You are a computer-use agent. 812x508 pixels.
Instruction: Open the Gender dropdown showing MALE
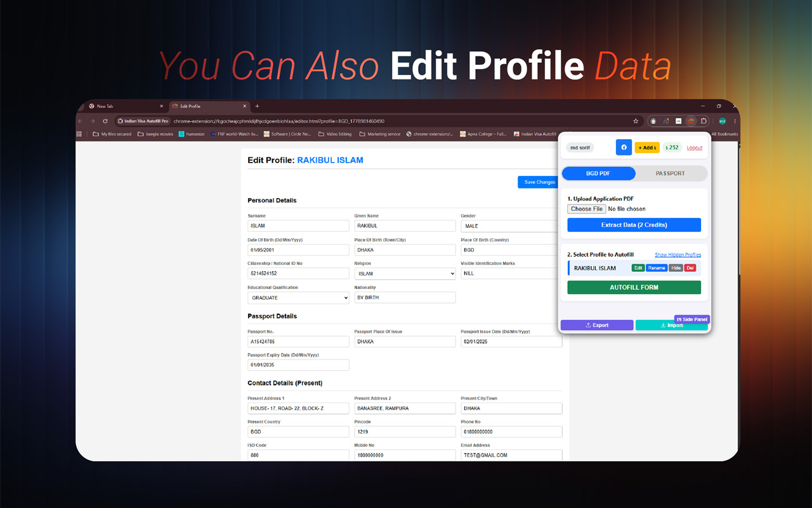[x=510, y=226]
